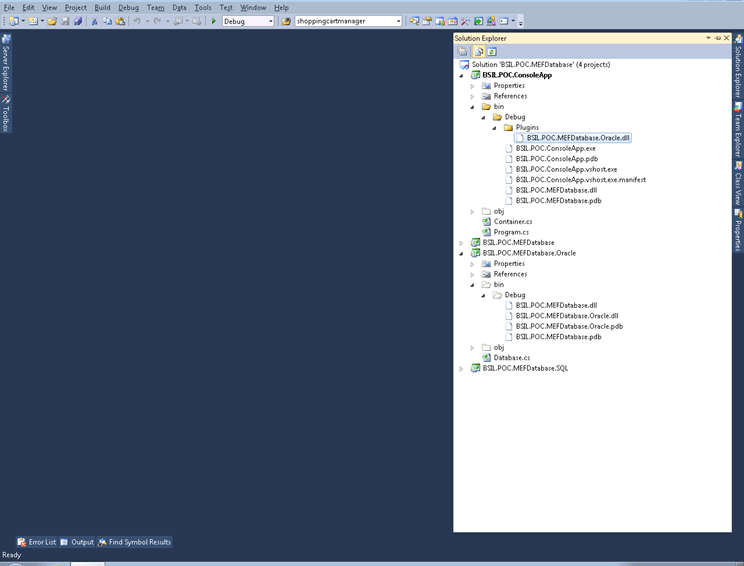Open Toolbox from the main toolbar icon

click(x=465, y=21)
